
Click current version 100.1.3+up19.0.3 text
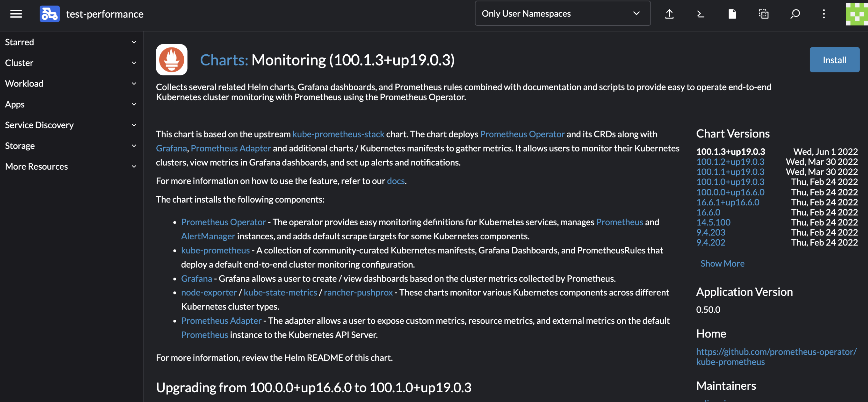(x=730, y=152)
